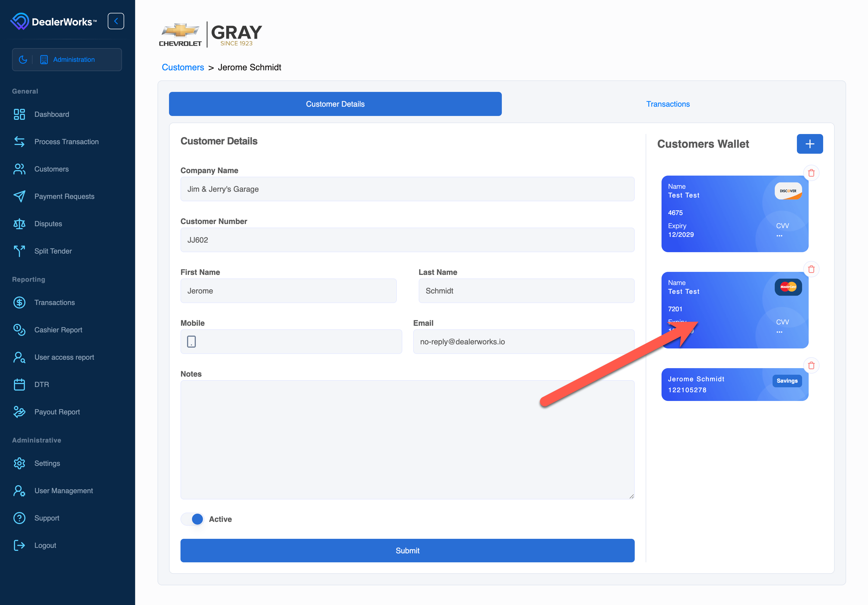This screenshot has height=605, width=868.
Task: Select the Customer Details tab
Action: pos(335,104)
